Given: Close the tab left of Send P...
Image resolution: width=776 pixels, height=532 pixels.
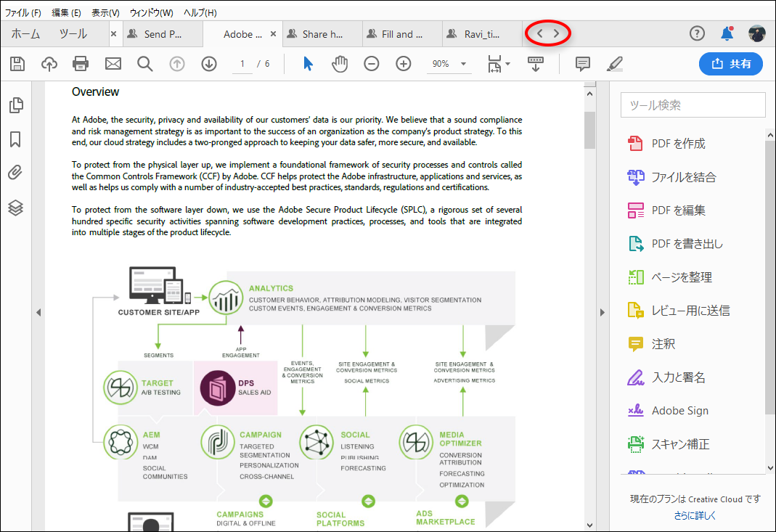Looking at the screenshot, I should coord(113,33).
